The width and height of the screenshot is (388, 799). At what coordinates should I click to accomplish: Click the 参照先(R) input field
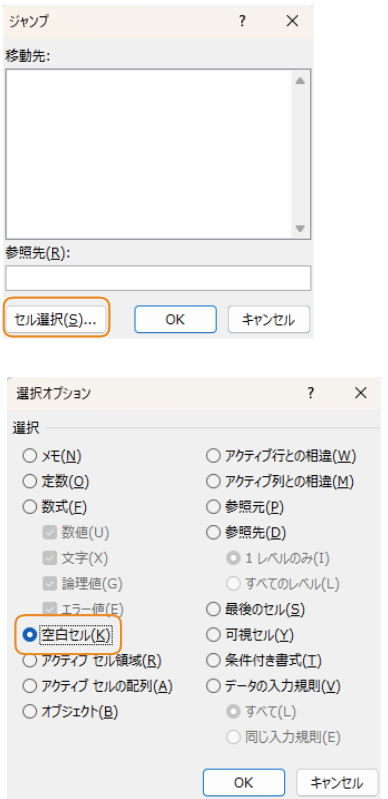pos(158,278)
